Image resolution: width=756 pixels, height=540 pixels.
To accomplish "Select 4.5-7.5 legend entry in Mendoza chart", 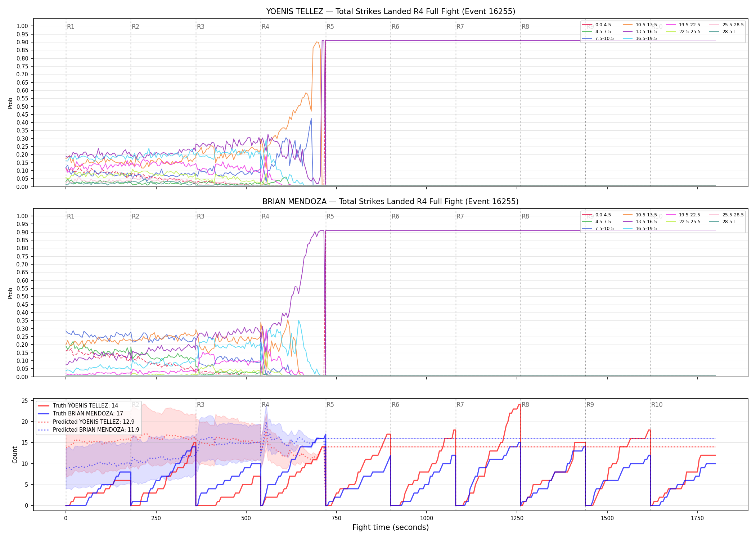I will [597, 222].
